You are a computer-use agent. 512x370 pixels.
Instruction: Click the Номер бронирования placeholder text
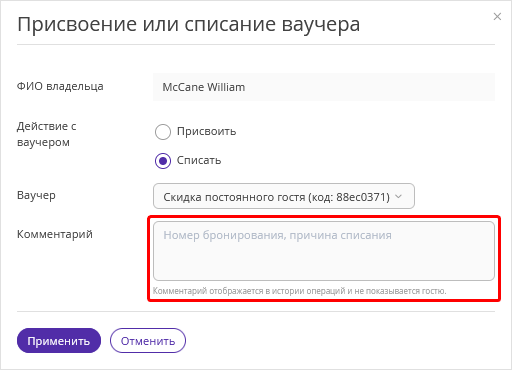277,235
